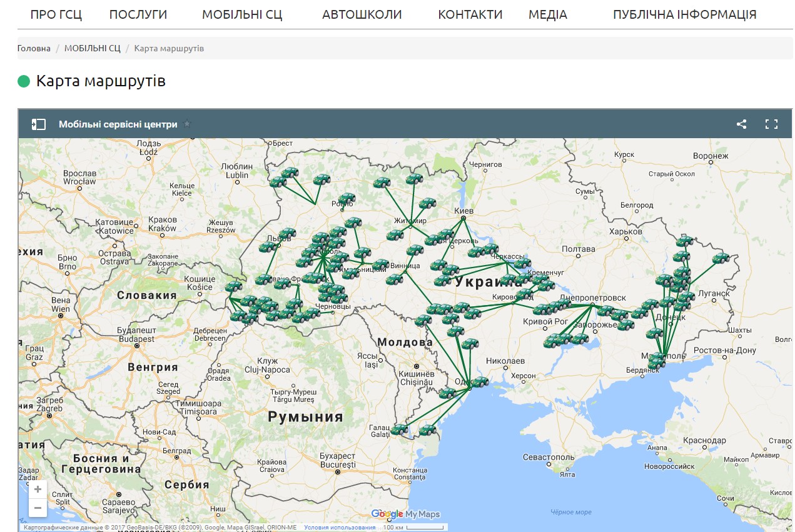Open the ПОСЛУГИ menu item
The height and width of the screenshot is (532, 795).
pyautogui.click(x=138, y=14)
